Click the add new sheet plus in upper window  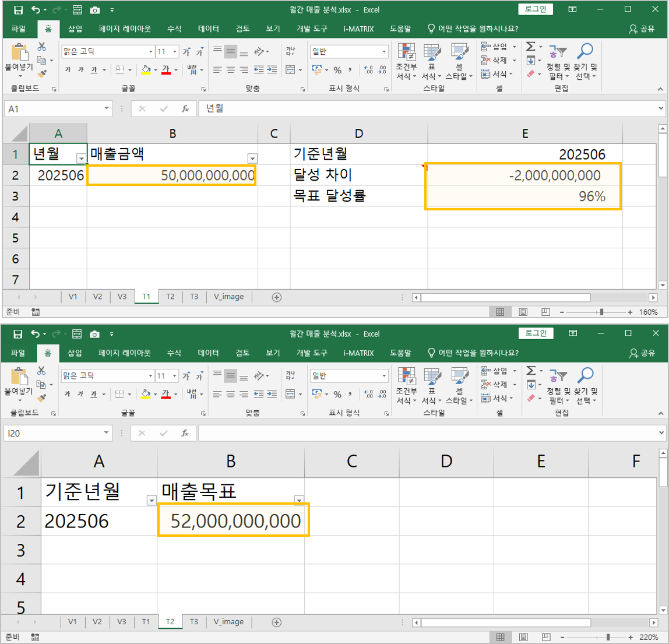coord(277,297)
